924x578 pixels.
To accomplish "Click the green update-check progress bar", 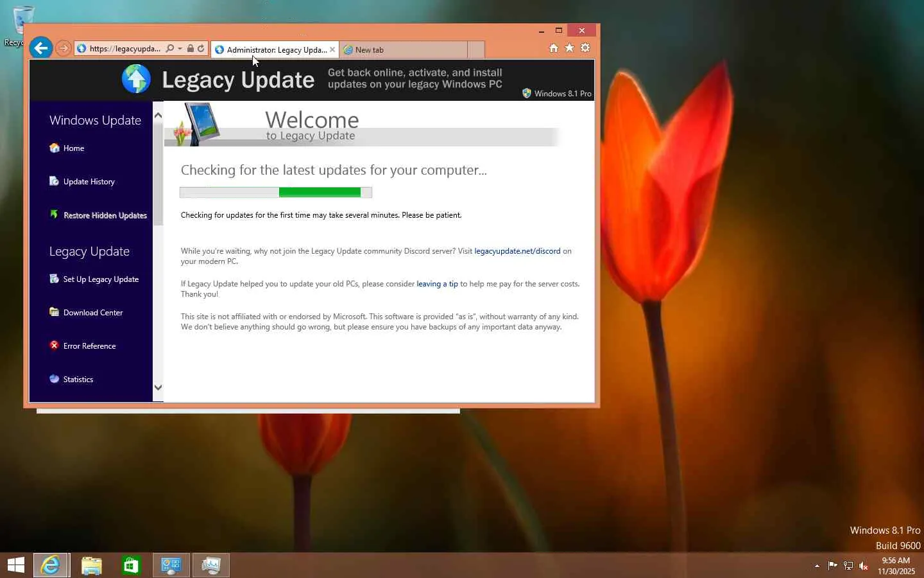I will click(x=276, y=192).
